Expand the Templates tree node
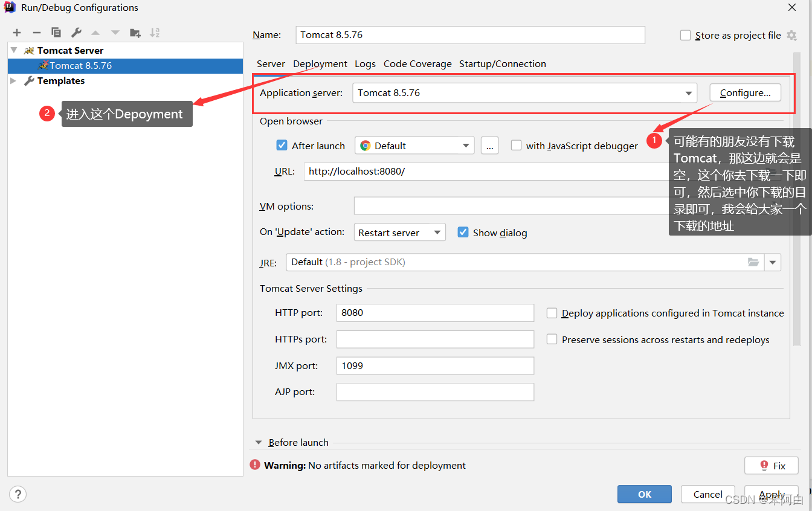Screen dimensions: 812x511 (x=13, y=81)
